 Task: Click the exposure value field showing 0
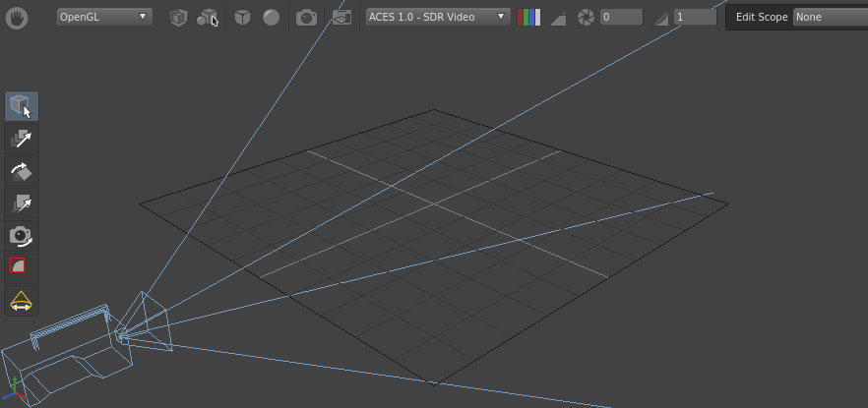621,17
